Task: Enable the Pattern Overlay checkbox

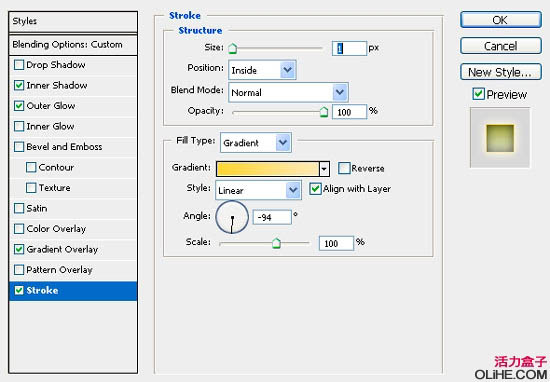Action: pyautogui.click(x=19, y=270)
